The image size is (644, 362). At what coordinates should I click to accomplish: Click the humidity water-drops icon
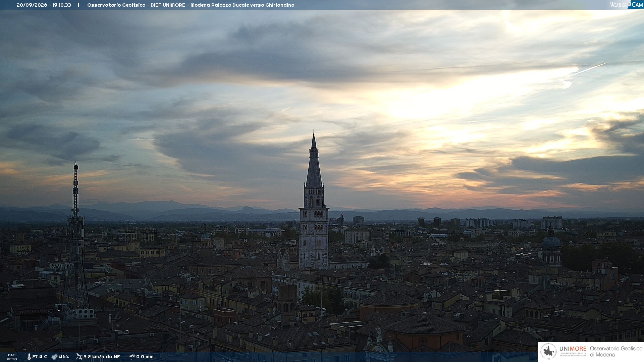point(54,357)
